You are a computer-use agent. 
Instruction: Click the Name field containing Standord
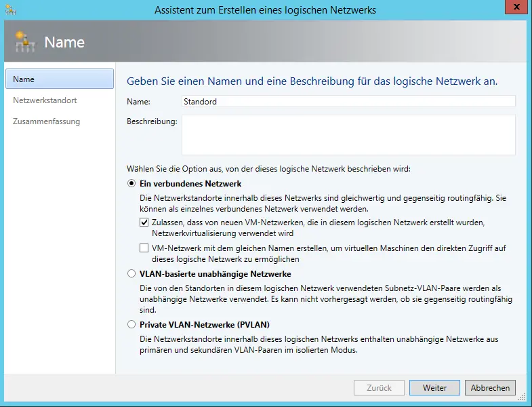(x=348, y=101)
